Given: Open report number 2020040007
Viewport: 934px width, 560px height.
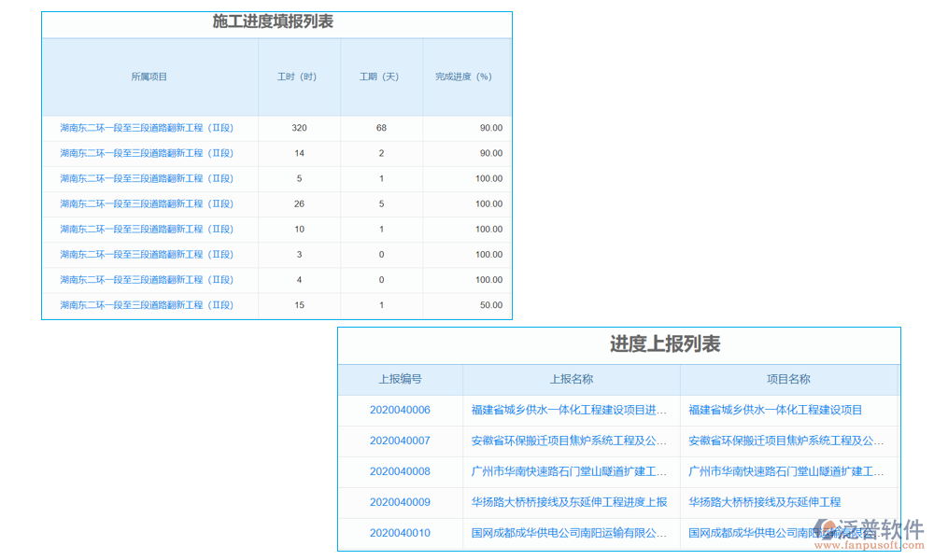Looking at the screenshot, I should (x=400, y=441).
